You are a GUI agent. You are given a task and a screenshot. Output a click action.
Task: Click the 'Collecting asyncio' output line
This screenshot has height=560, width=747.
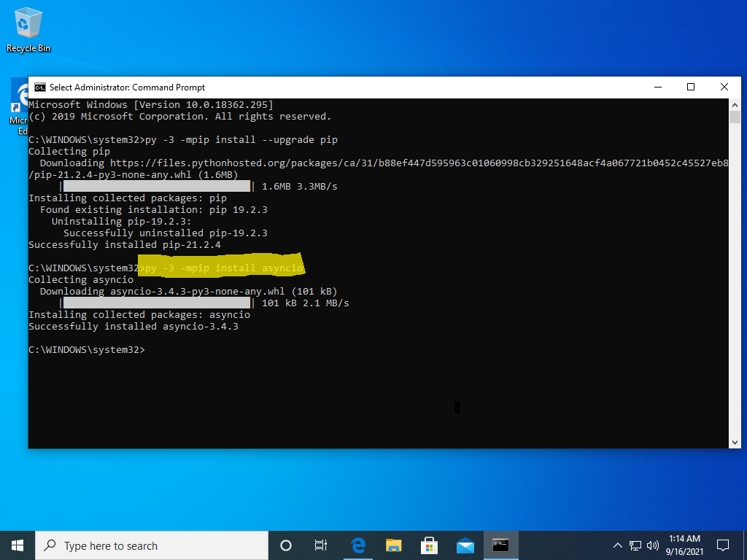(81, 280)
